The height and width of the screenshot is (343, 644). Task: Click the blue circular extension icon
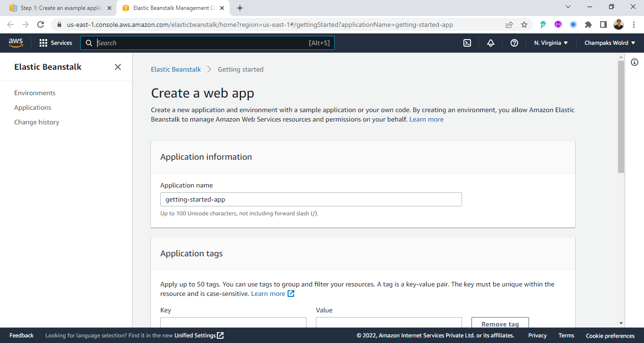573,24
